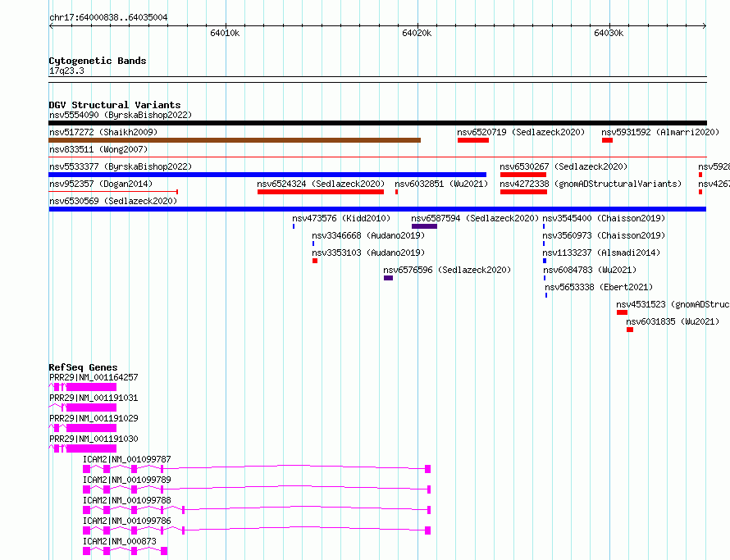Click the ICAM2|NM_001099787 transcript label
Screen dimensions: 730x560
[x=127, y=459]
